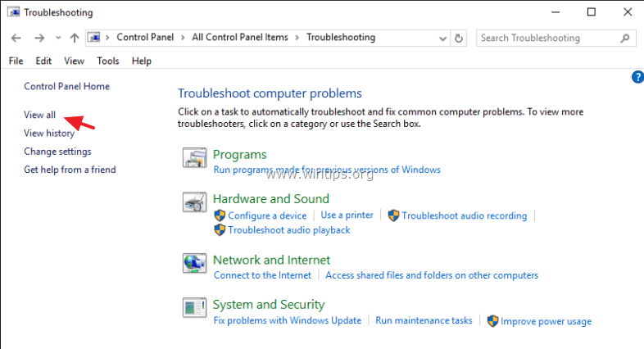Click Get help from a friend

[70, 169]
